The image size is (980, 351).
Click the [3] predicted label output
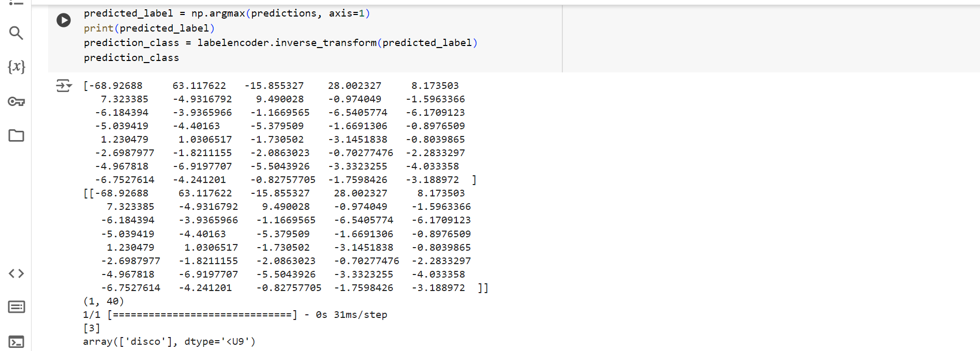click(x=92, y=328)
